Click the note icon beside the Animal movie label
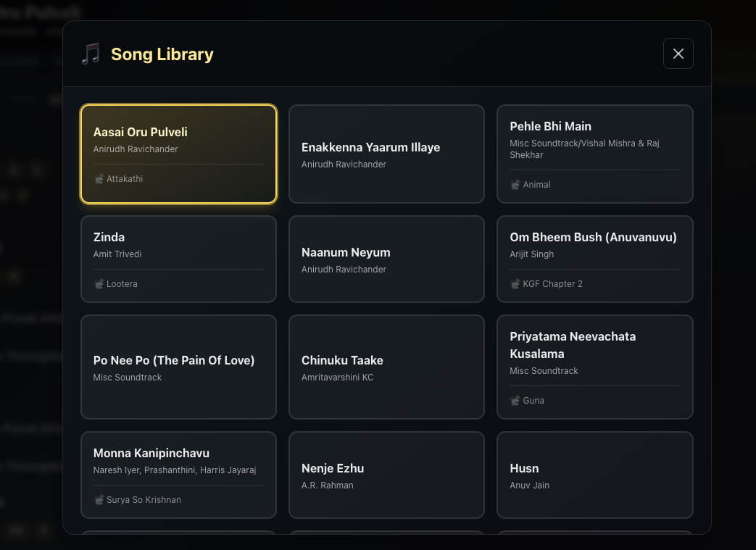Screen dimensions: 756x550 515,185
